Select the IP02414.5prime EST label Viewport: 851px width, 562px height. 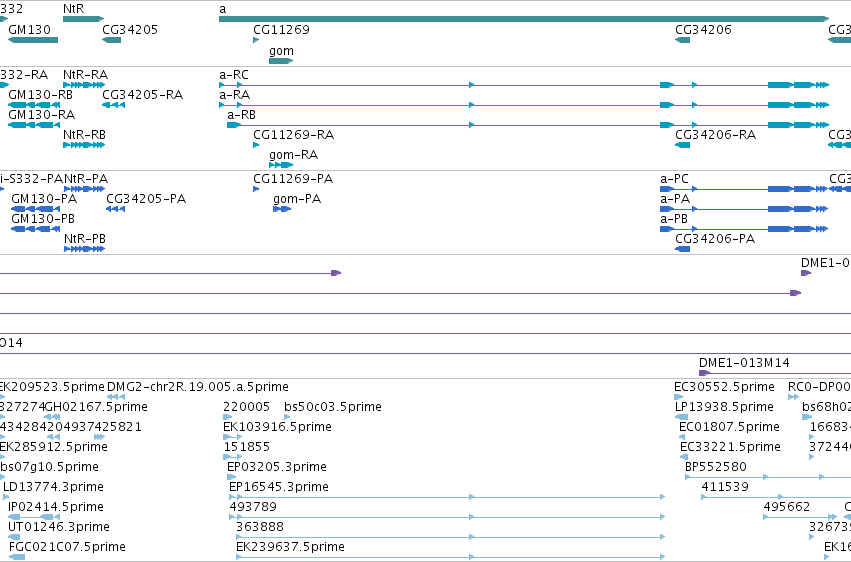click(55, 507)
